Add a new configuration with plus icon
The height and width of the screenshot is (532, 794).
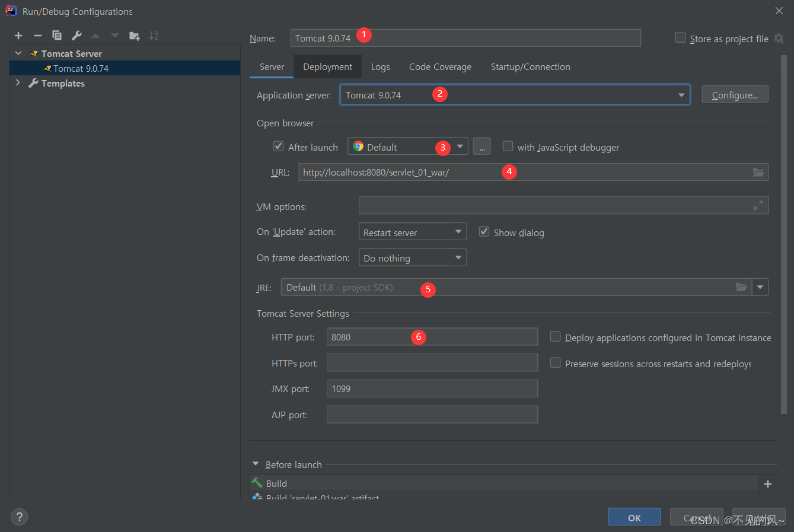point(18,36)
